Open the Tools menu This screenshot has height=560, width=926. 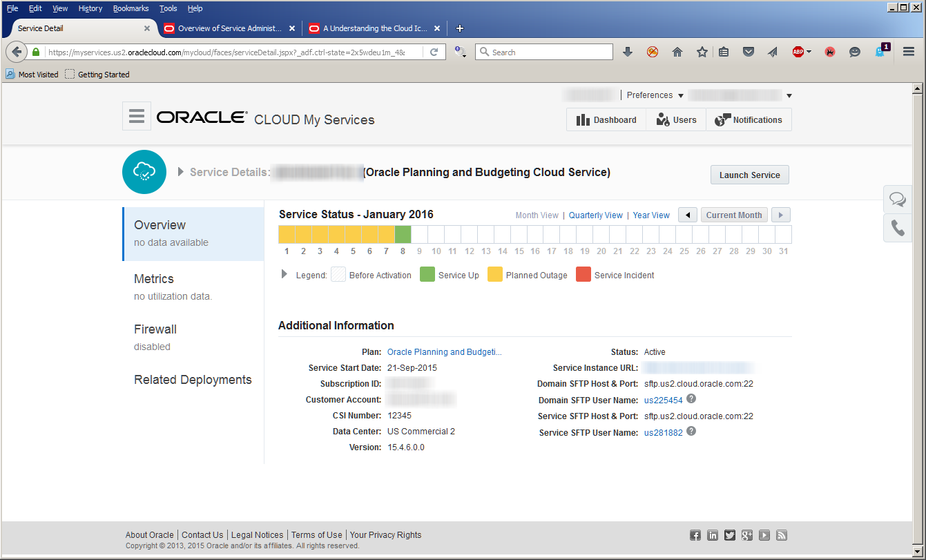(x=168, y=8)
